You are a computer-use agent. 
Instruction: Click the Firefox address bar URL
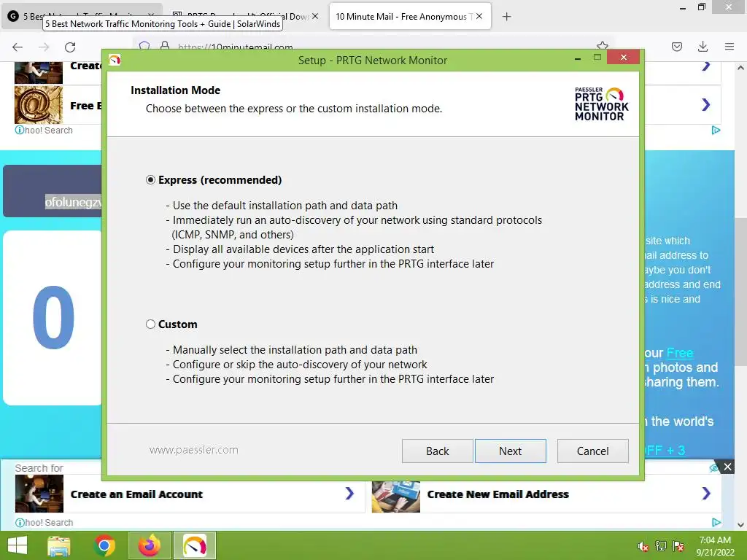tap(236, 47)
